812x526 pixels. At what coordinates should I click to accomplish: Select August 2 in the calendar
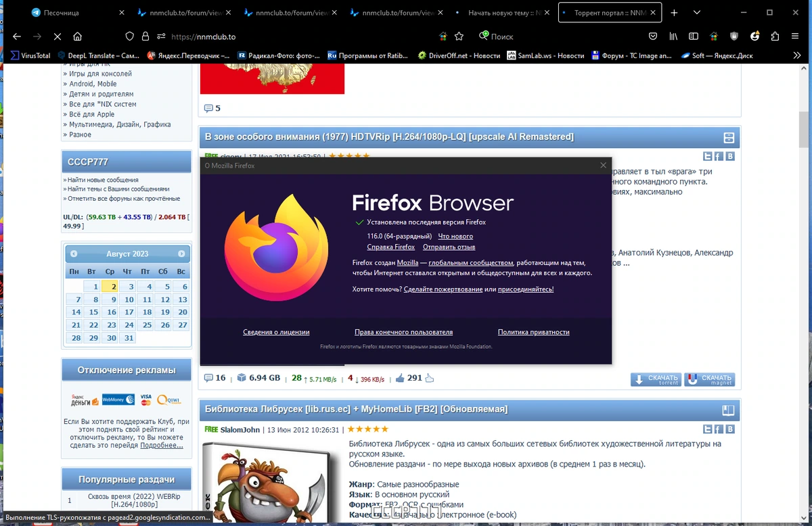point(111,286)
